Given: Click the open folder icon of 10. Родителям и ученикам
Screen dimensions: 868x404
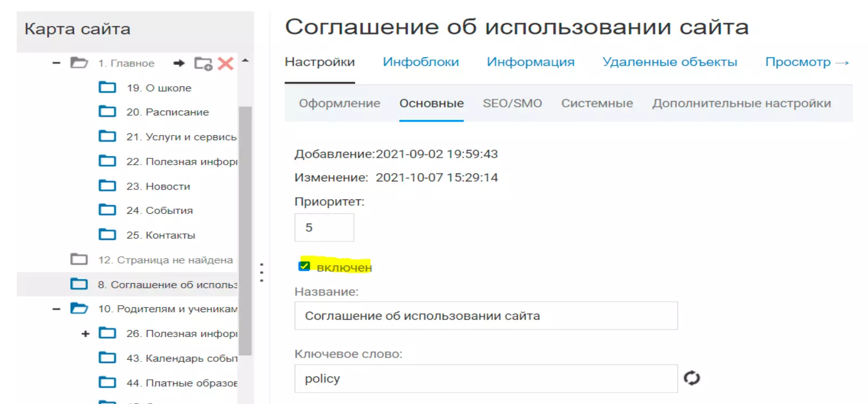Looking at the screenshot, I should click(79, 308).
